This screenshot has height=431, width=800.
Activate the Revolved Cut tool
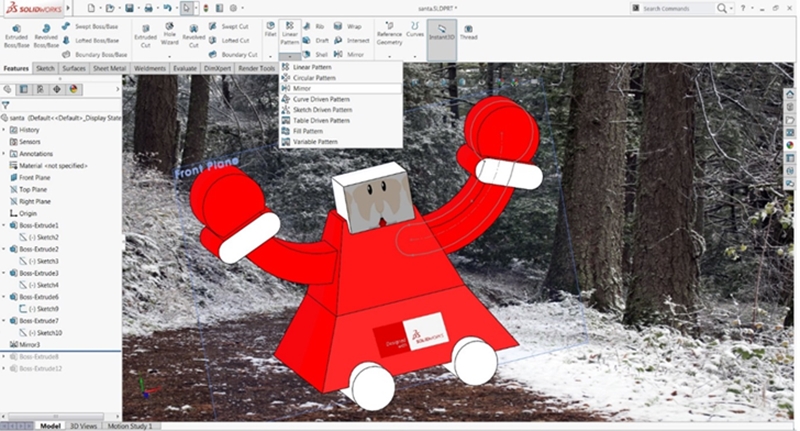(194, 36)
